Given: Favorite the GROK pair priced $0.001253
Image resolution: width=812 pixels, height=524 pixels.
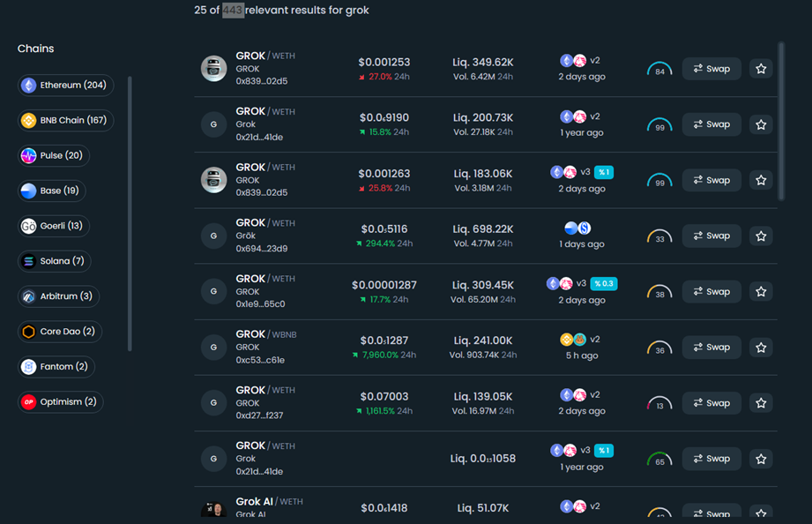Looking at the screenshot, I should pos(761,69).
